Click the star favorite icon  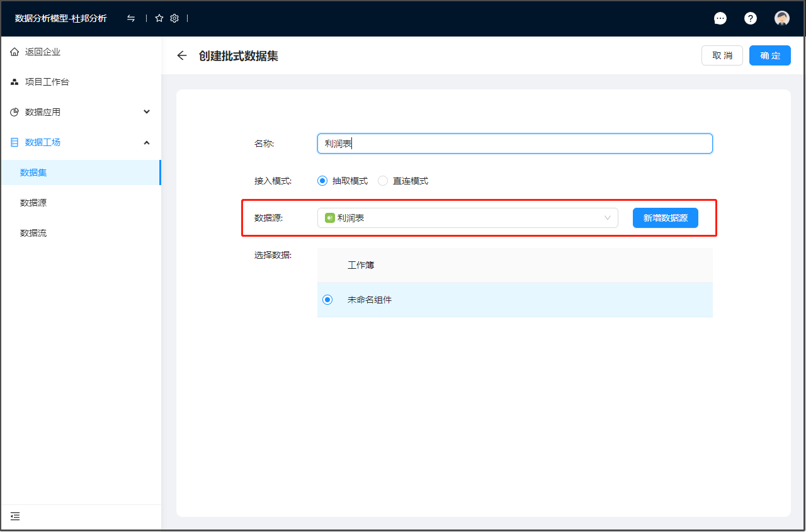click(159, 18)
